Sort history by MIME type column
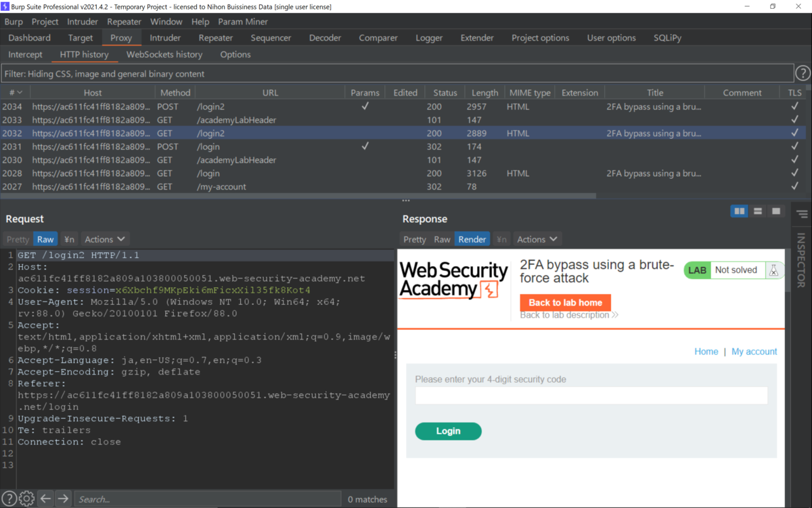 (530, 93)
